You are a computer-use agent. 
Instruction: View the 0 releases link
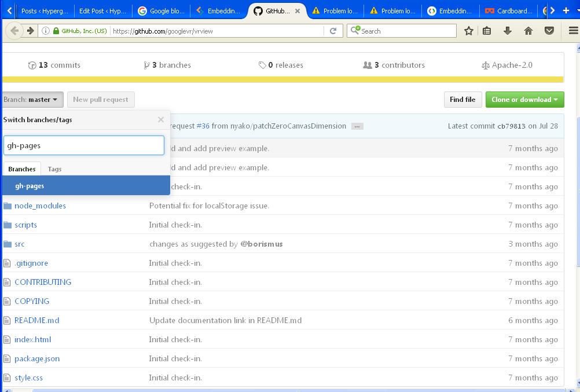[281, 65]
